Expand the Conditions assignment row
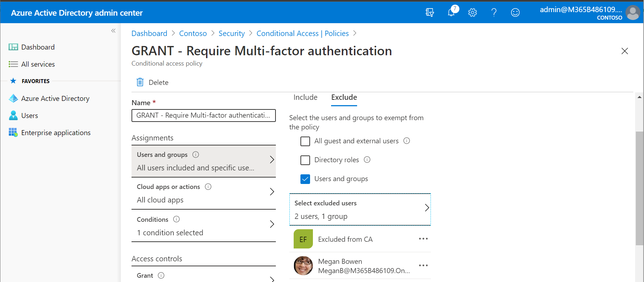This screenshot has height=282, width=644. (203, 226)
